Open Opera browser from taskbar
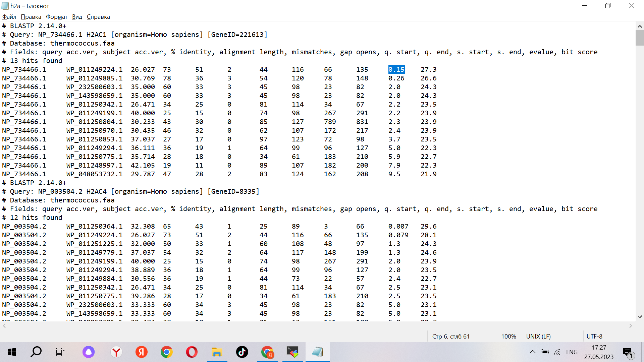Image resolution: width=644 pixels, height=362 pixels. pyautogui.click(x=192, y=352)
